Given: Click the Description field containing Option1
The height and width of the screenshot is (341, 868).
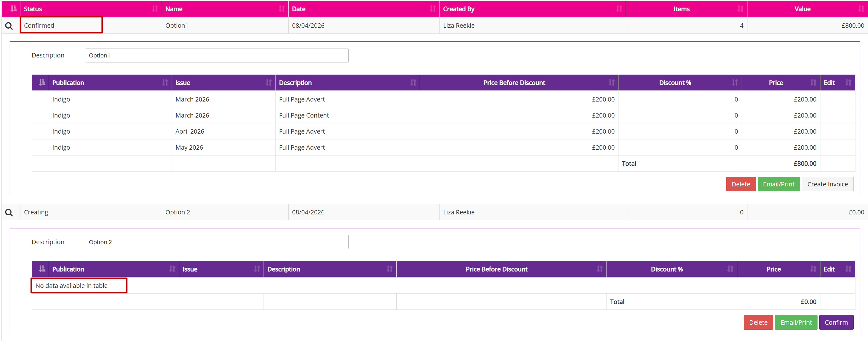Looking at the screenshot, I should coord(217,55).
